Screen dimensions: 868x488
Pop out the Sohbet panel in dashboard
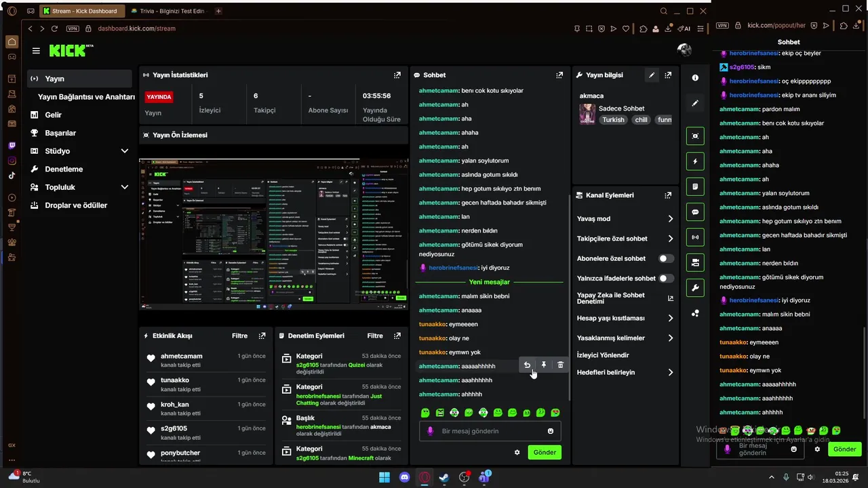(559, 75)
